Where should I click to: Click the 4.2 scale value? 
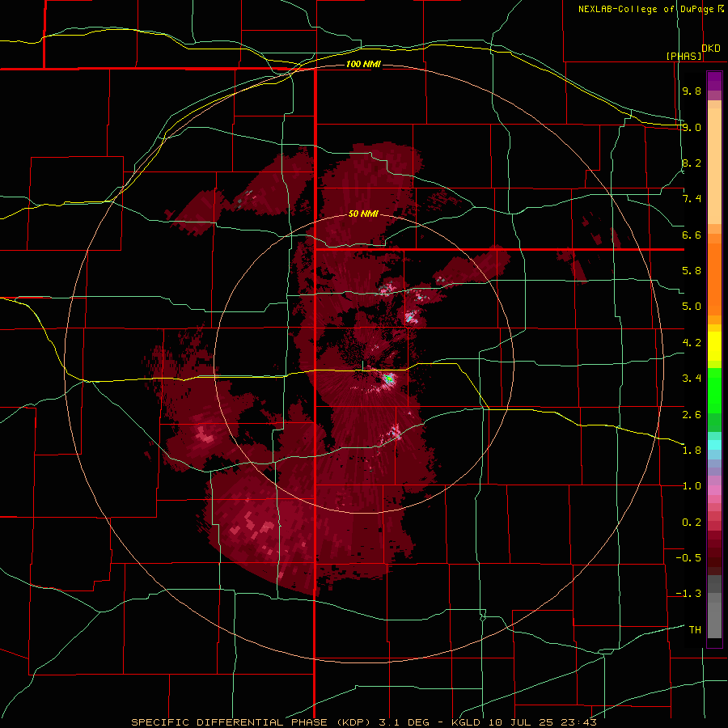(x=692, y=343)
